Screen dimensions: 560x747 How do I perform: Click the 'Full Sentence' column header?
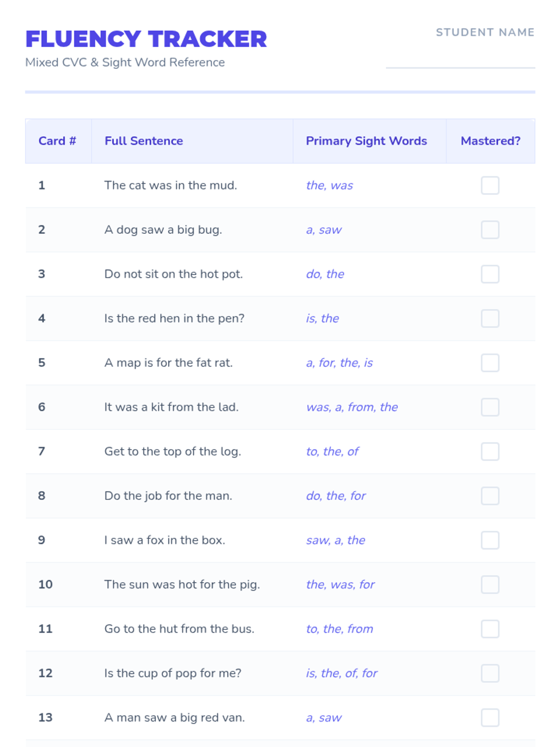144,141
